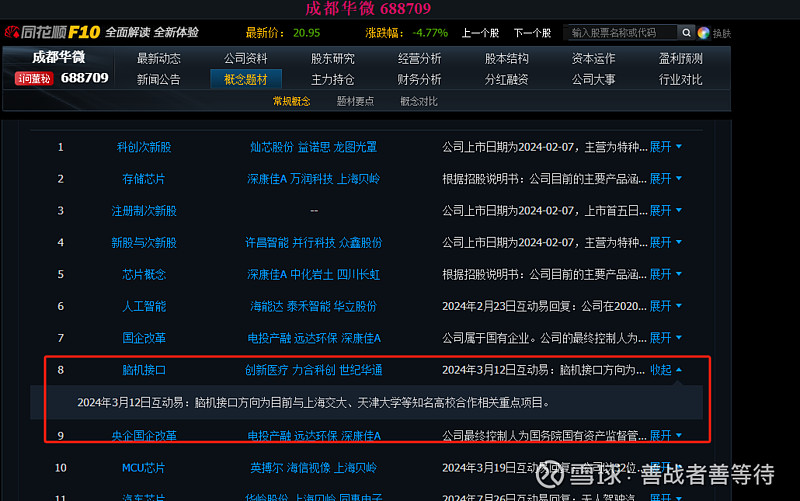Image resolution: width=800 pixels, height=501 pixels.
Task: Open the 芯片概念 concept link
Action: pos(144,274)
